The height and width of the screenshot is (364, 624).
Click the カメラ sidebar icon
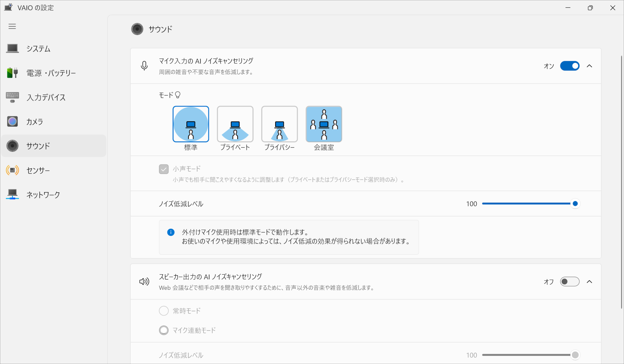pyautogui.click(x=12, y=122)
